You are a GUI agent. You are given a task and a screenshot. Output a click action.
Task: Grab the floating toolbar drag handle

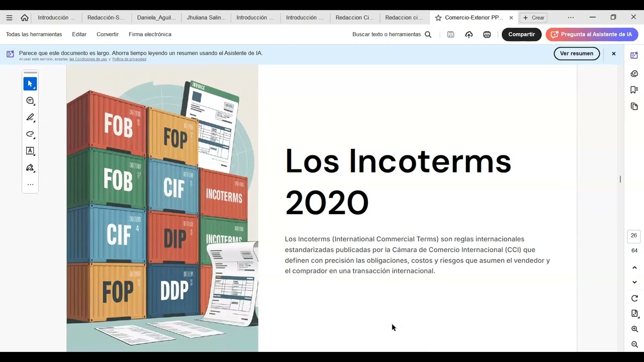point(31,73)
